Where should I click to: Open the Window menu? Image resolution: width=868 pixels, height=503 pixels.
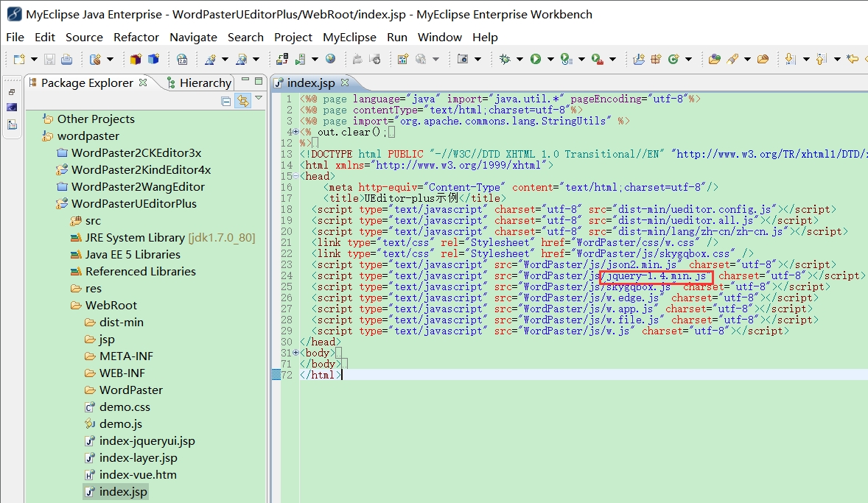440,37
